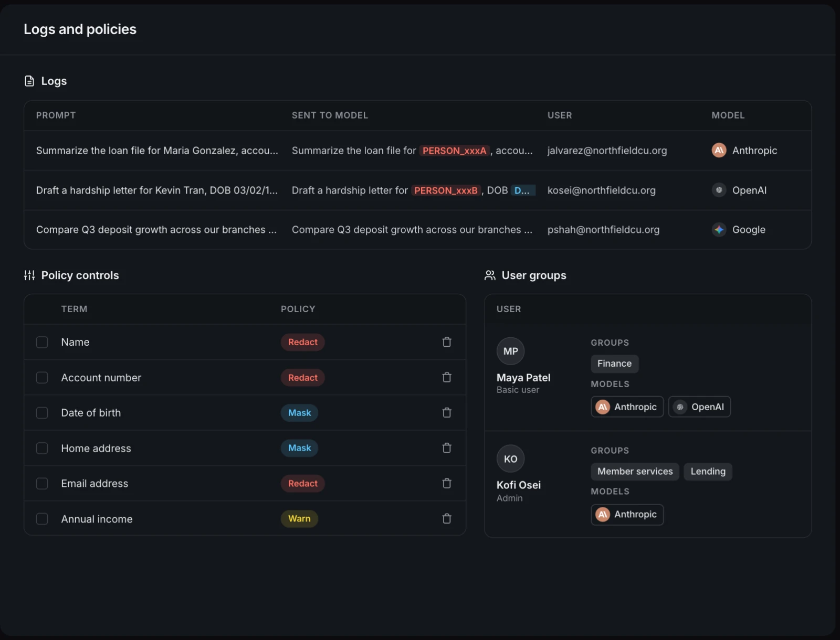Click user email pshah@northfieldcu.org
Image resolution: width=840 pixels, height=640 pixels.
pyautogui.click(x=603, y=230)
